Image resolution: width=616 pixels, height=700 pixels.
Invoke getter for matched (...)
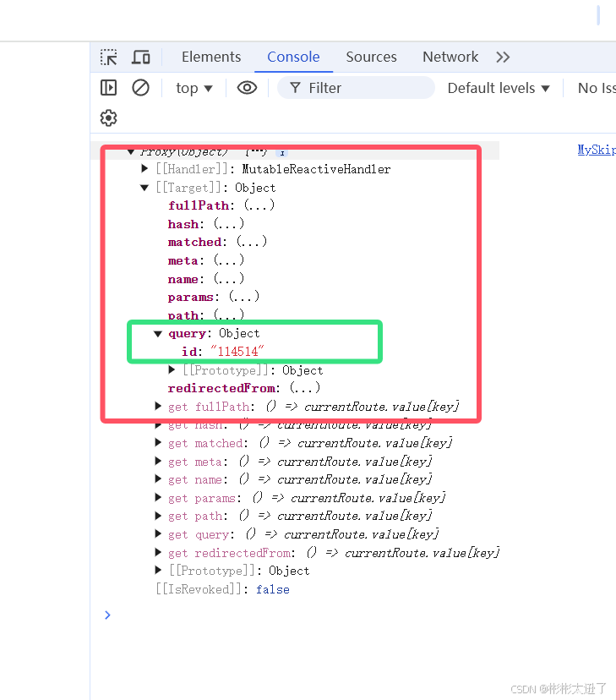[252, 242]
